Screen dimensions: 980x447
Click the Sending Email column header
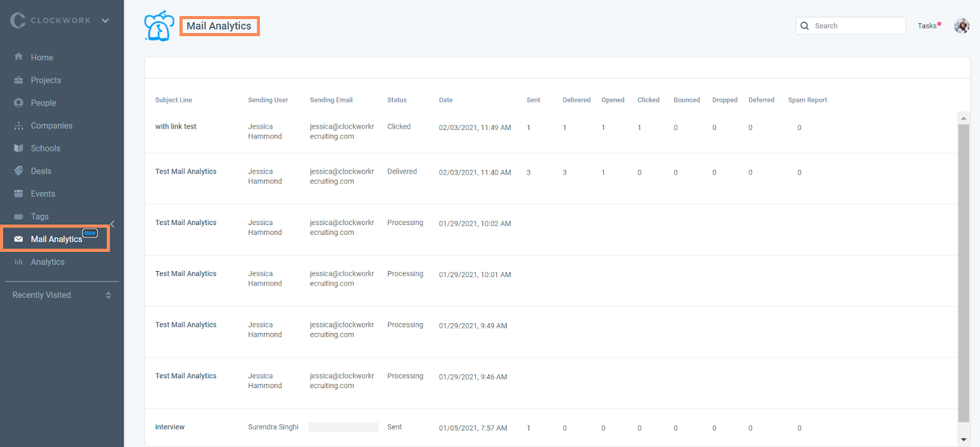tap(331, 100)
